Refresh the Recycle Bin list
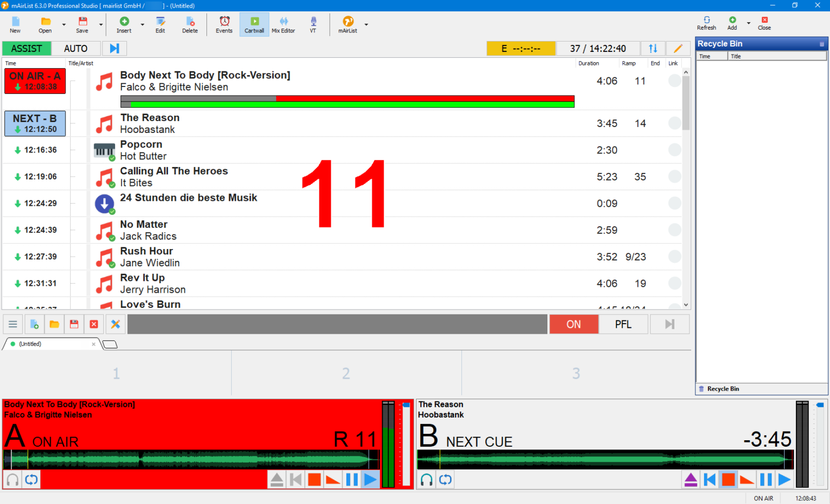Image resolution: width=830 pixels, height=504 pixels. [706, 23]
